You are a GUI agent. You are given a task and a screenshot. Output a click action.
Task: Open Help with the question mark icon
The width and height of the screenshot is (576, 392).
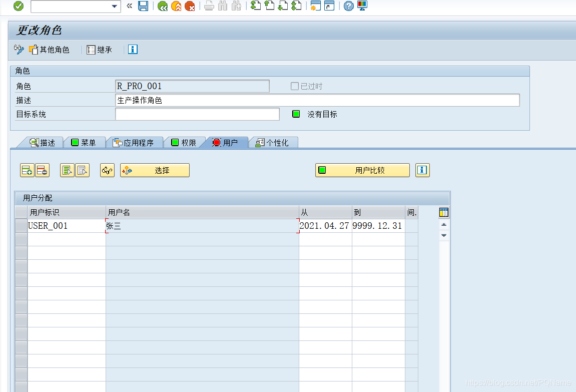click(349, 6)
